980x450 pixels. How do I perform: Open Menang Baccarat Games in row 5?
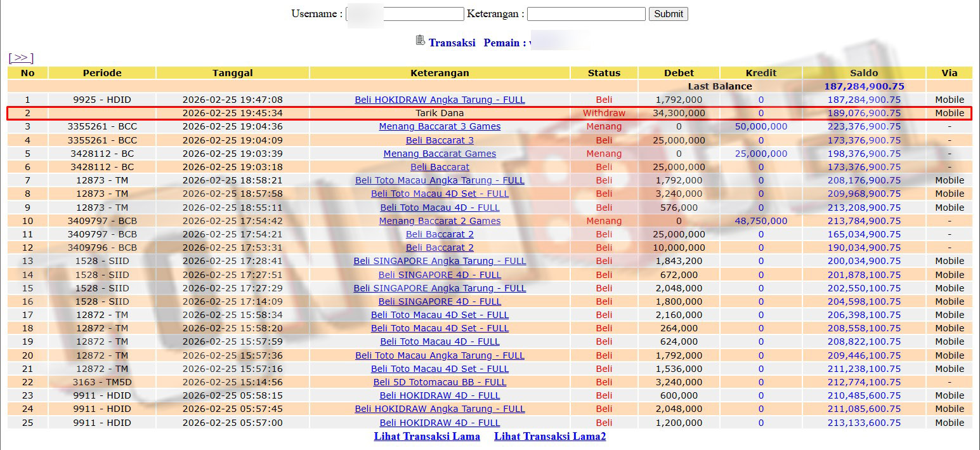click(x=440, y=154)
